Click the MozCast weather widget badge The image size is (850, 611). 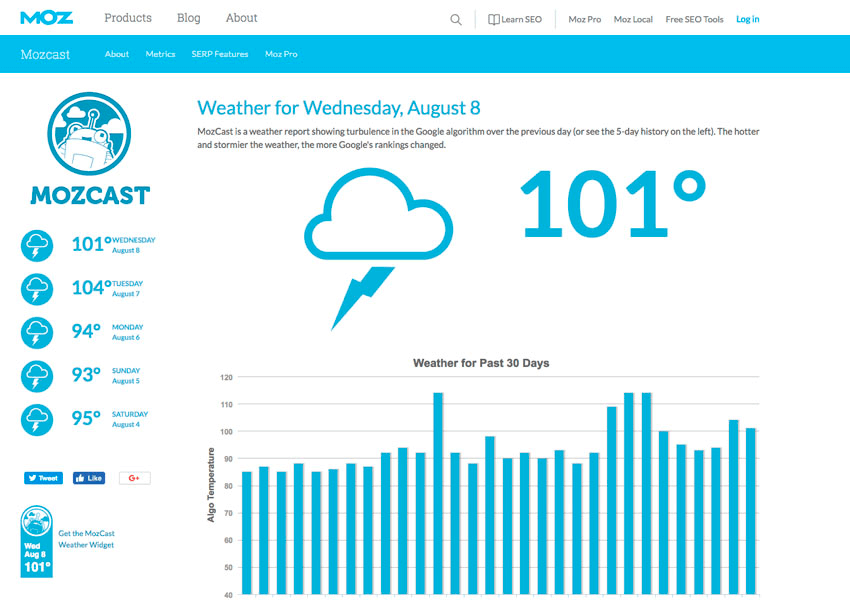tap(36, 541)
